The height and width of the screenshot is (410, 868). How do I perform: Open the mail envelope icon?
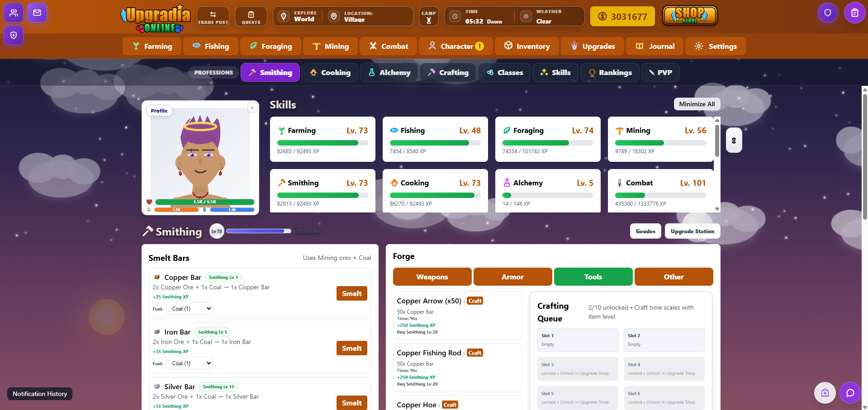[37, 13]
